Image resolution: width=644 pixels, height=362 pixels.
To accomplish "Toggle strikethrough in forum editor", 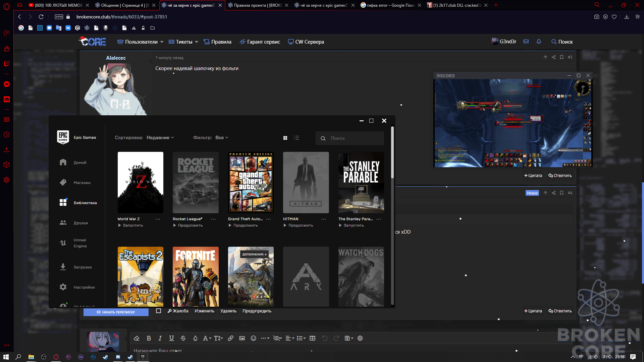I will [183, 338].
